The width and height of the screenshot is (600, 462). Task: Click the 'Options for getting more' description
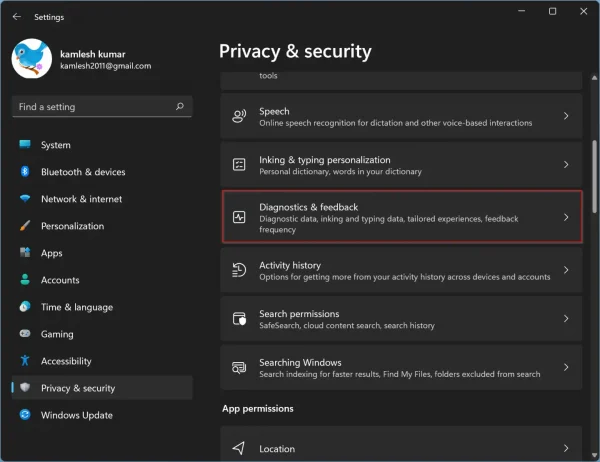tap(404, 277)
